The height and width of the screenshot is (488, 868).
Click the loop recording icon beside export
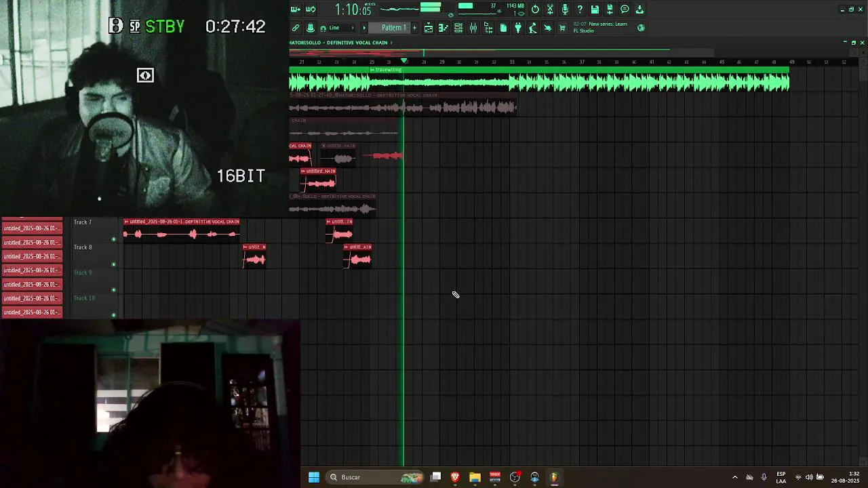pos(311,9)
